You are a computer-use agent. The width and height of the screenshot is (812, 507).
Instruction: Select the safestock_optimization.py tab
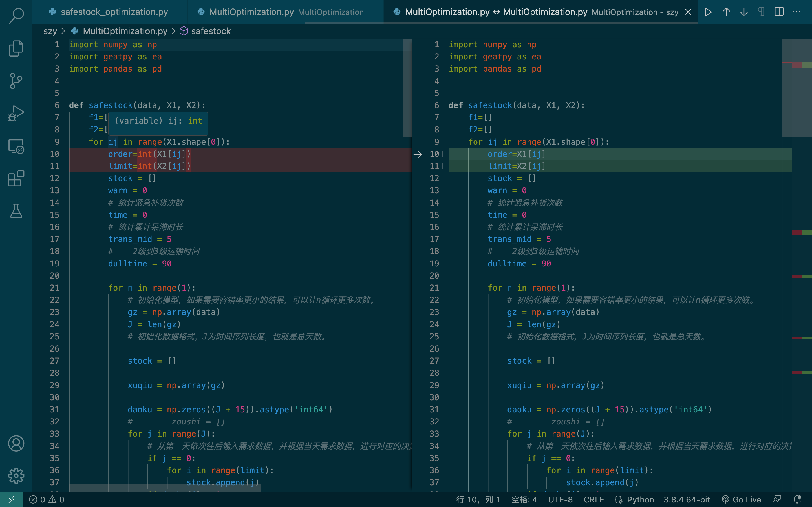[111, 12]
